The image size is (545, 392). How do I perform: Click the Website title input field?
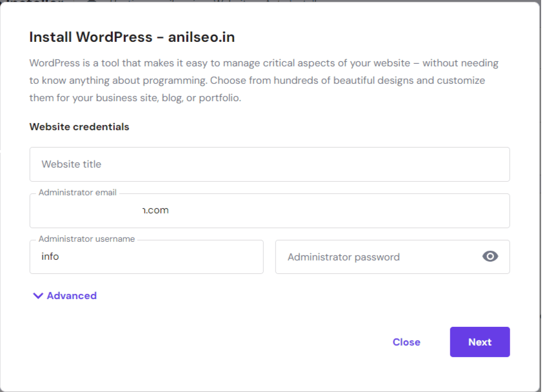(x=269, y=164)
